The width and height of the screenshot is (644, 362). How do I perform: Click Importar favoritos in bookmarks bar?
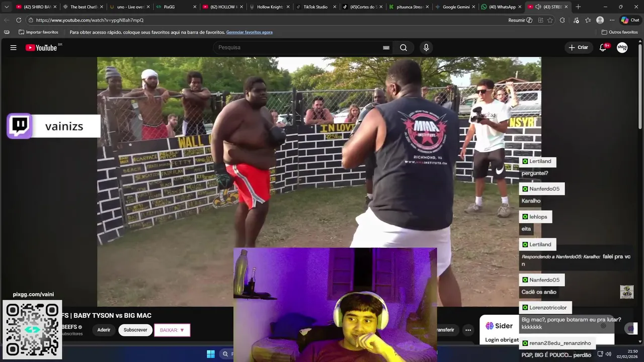(38, 32)
